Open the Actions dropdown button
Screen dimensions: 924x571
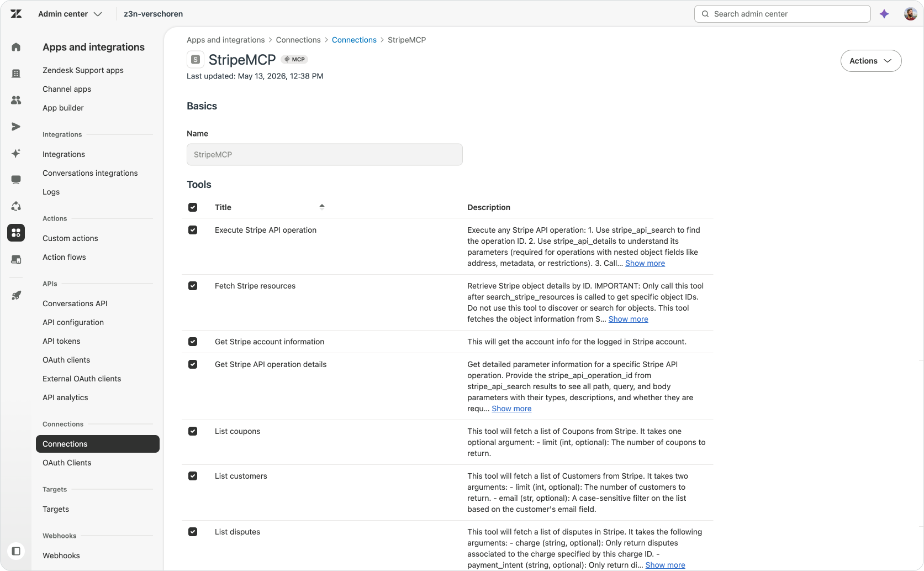coord(871,61)
